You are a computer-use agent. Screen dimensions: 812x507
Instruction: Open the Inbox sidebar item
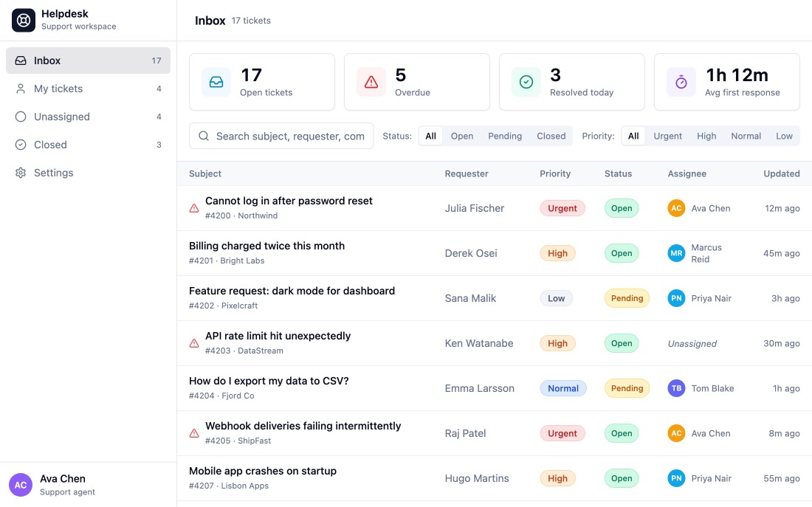(x=88, y=61)
